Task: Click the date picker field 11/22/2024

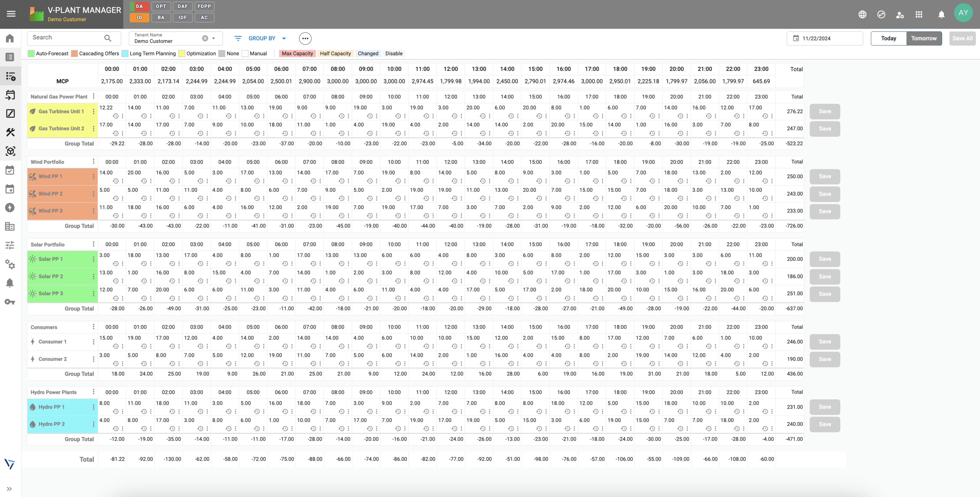Action: pos(825,38)
